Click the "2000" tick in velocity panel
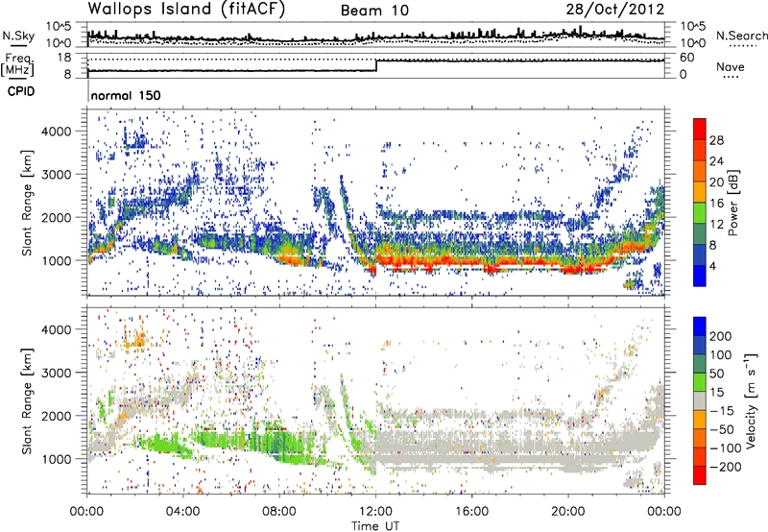 tap(57, 416)
